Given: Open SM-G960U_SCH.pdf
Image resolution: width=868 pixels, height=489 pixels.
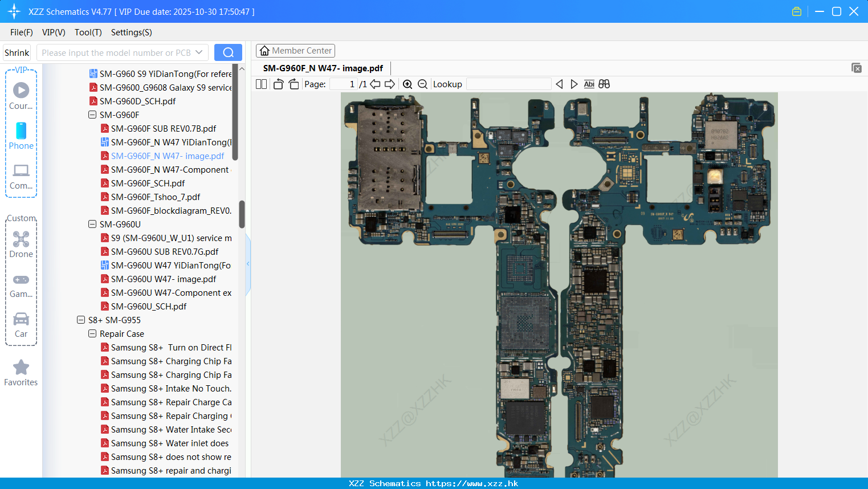Looking at the screenshot, I should click(149, 306).
